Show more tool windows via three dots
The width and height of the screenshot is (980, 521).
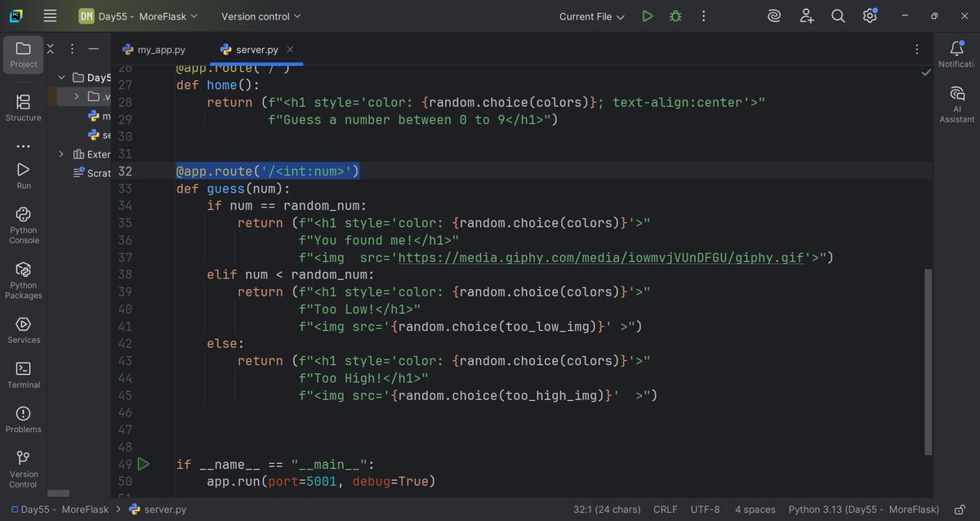click(23, 147)
